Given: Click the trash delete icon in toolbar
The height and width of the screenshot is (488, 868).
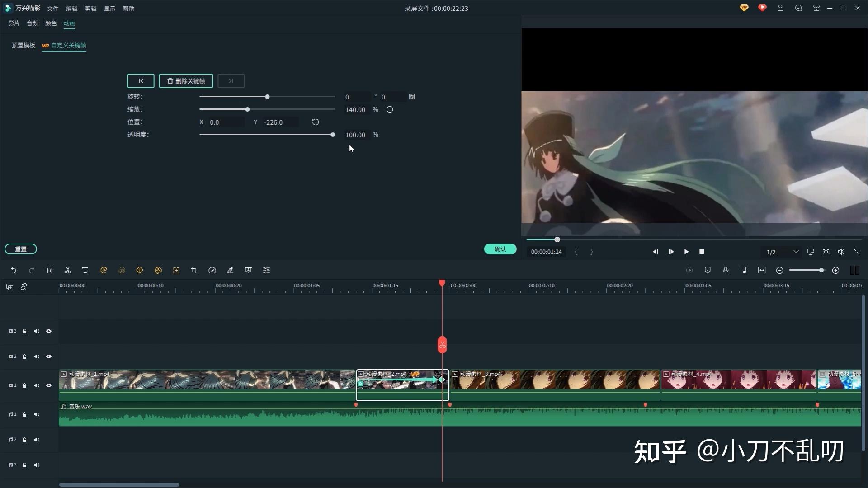Looking at the screenshot, I should pyautogui.click(x=50, y=270).
